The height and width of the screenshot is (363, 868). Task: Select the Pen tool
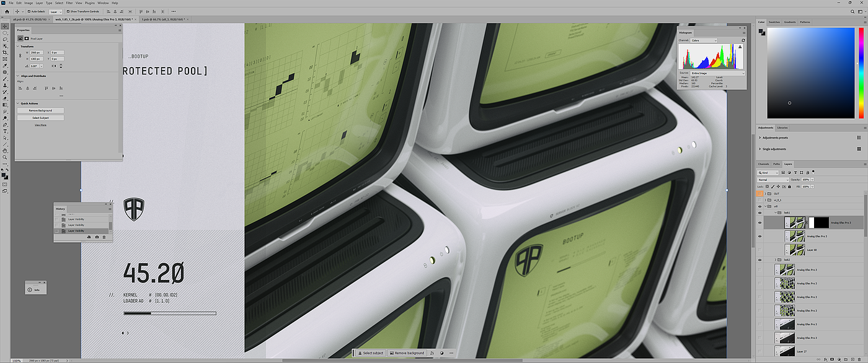point(5,125)
